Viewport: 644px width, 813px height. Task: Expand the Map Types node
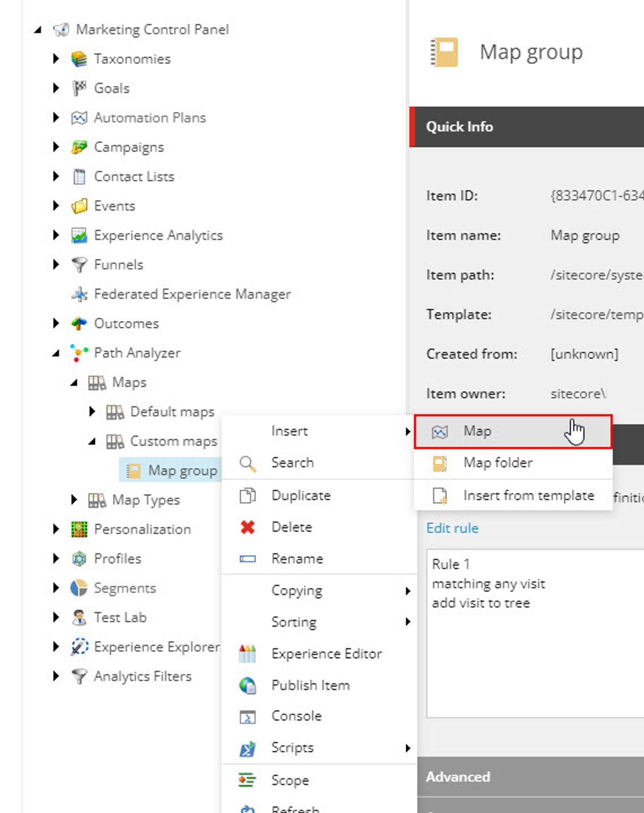tap(74, 499)
